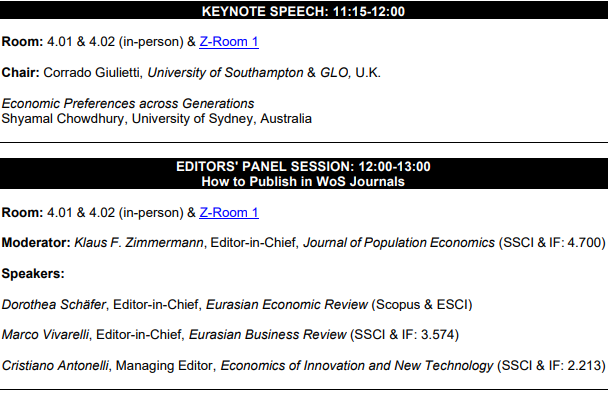This screenshot has height=400, width=610.
Task: Click the name Shyamal Chowdhury
Action: 63,119
